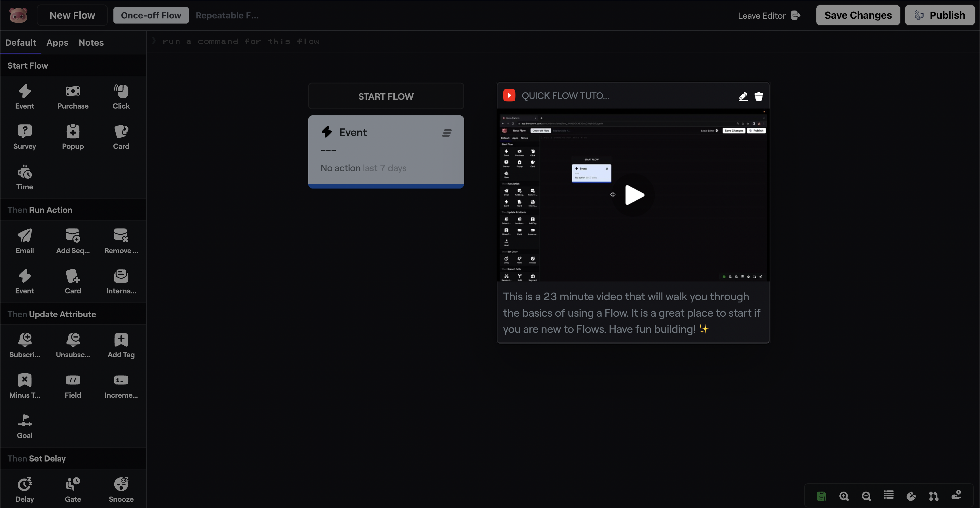The width and height of the screenshot is (980, 508).
Task: Click the Save Changes button
Action: click(x=857, y=15)
